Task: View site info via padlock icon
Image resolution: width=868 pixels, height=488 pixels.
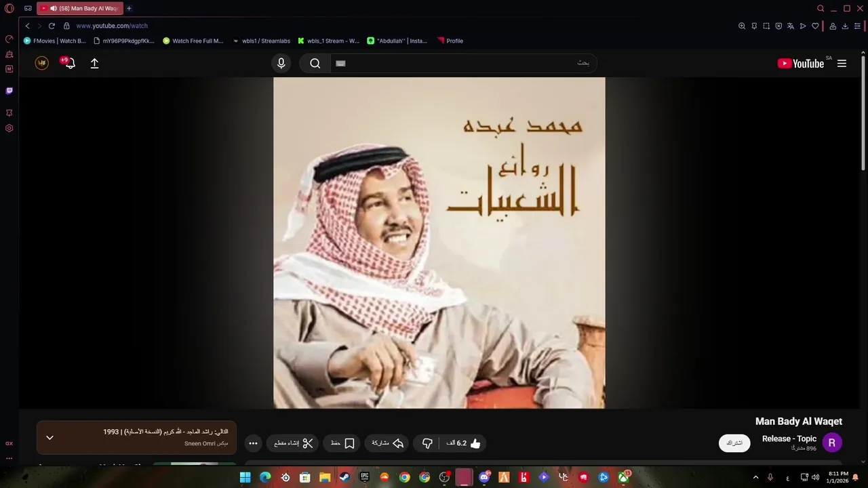Action: 66,26
